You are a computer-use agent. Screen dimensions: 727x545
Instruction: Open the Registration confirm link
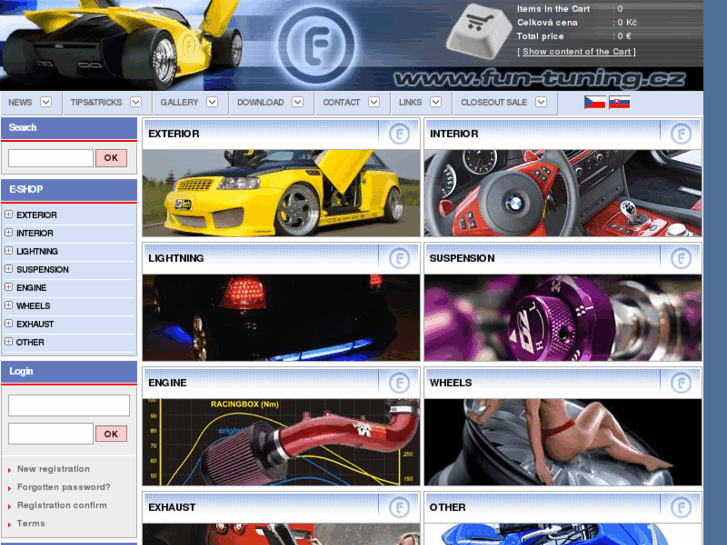[62, 505]
